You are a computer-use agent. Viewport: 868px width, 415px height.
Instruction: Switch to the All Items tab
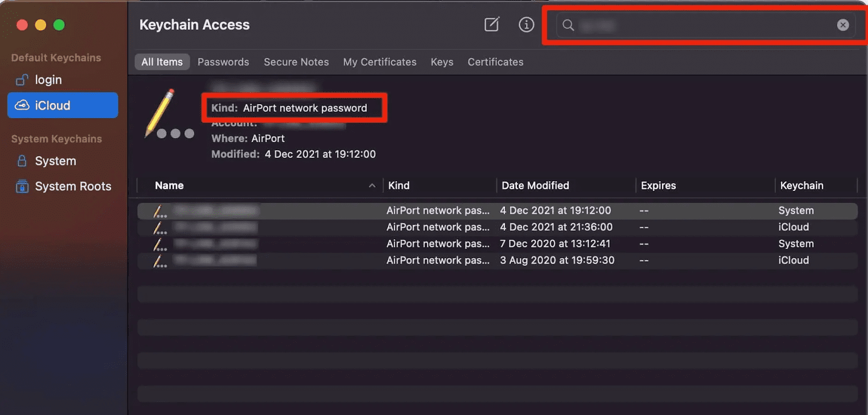(x=162, y=62)
